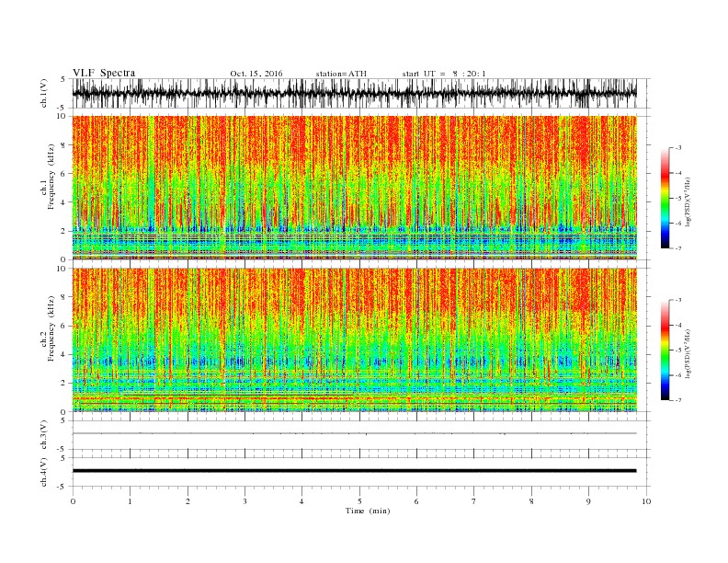Pick the ch.1 spectrogram color scale bar
Screen dimensions: 728x563
665,198
